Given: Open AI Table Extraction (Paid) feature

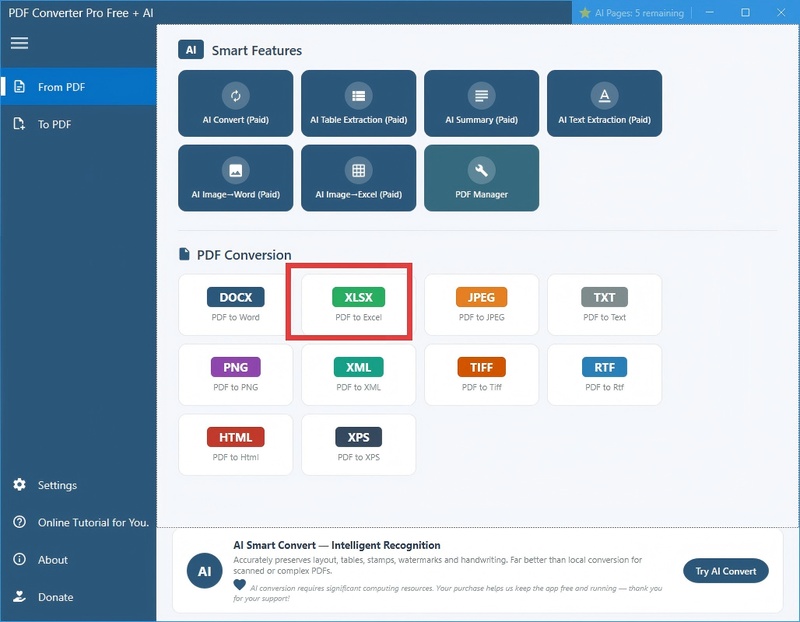Looking at the screenshot, I should [358, 103].
